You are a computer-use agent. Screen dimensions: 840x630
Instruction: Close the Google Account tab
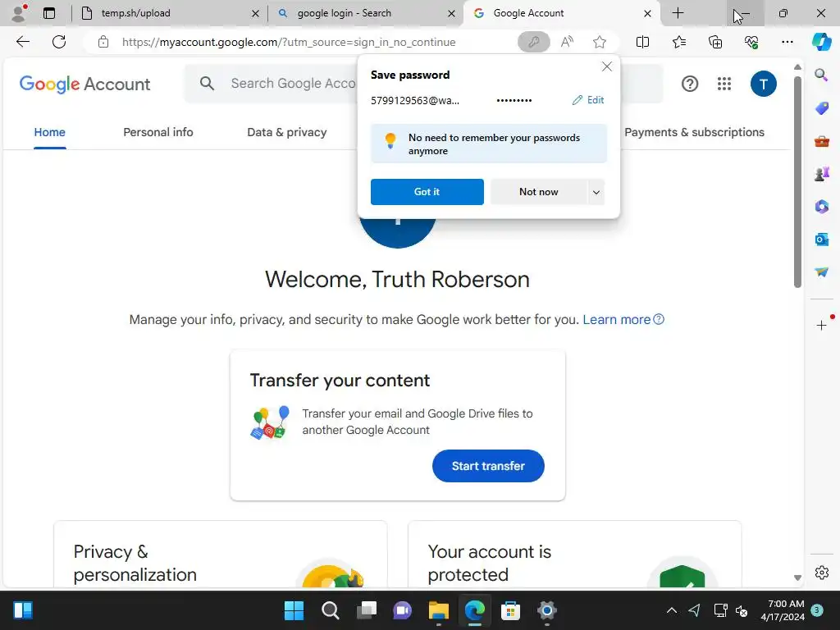(x=648, y=13)
